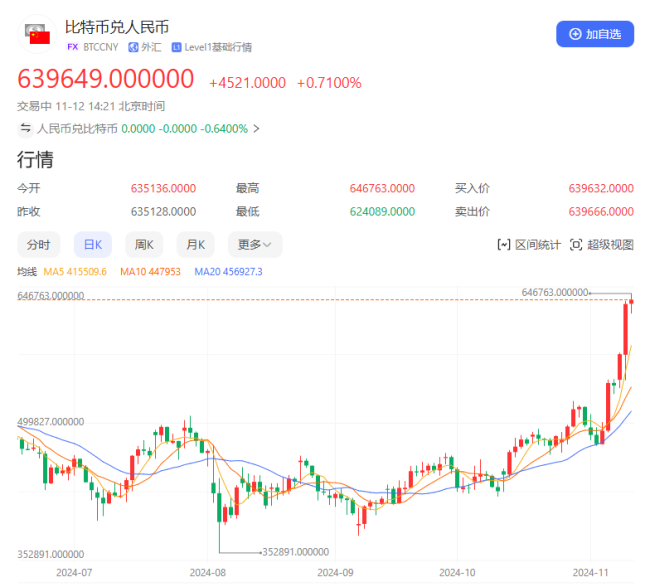Click the 买入价 value 639632.0000
650x587 pixels.
pyautogui.click(x=601, y=188)
